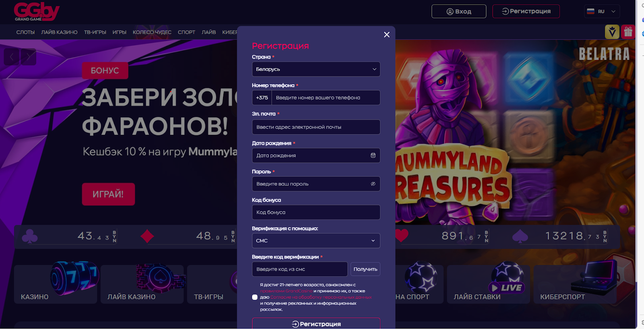
Task: Click the GGby Grand Game logo
Action: (x=37, y=12)
